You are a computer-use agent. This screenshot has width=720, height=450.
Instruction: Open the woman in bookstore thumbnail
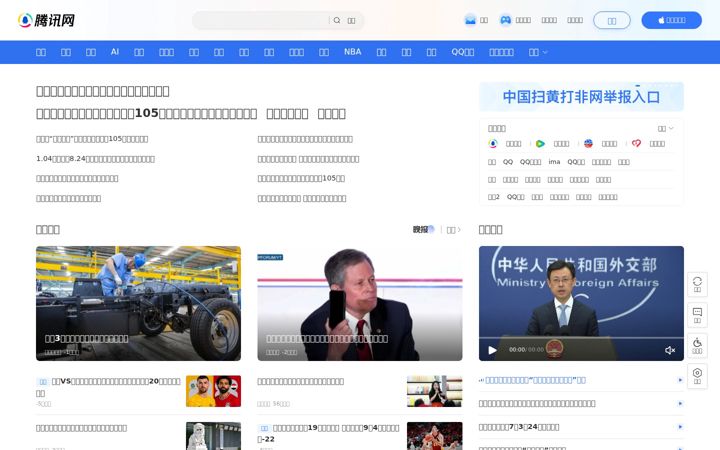pos(434,391)
